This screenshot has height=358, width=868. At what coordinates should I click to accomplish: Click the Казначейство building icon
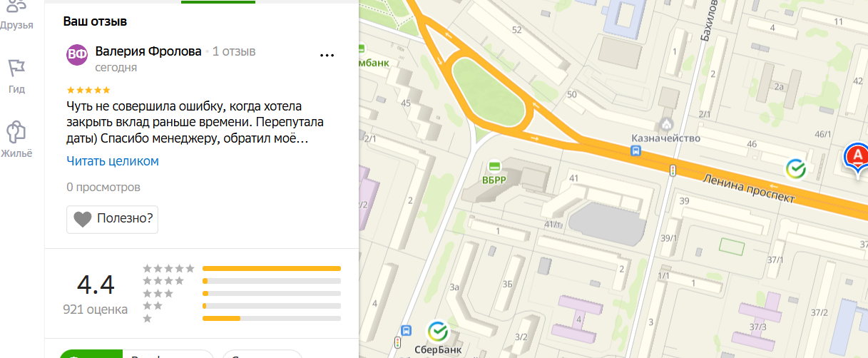click(667, 124)
